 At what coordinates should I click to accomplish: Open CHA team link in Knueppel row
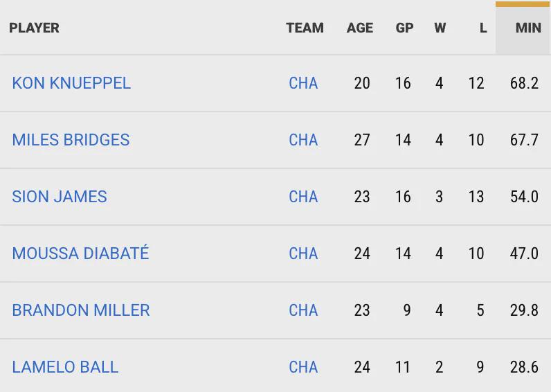click(x=303, y=83)
